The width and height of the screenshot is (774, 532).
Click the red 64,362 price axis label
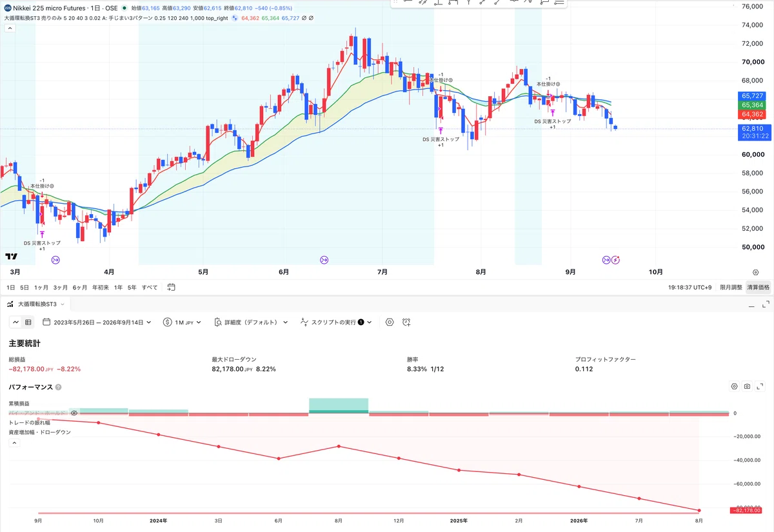point(753,114)
